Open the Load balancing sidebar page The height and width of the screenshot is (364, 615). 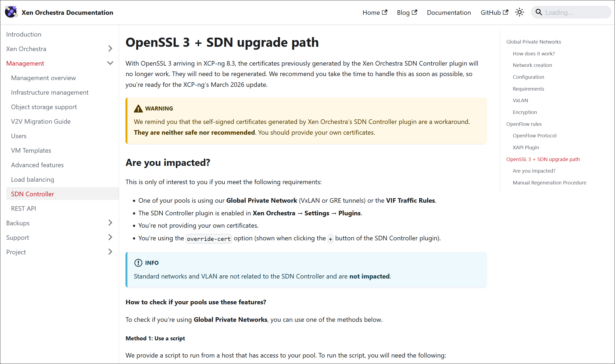32,180
